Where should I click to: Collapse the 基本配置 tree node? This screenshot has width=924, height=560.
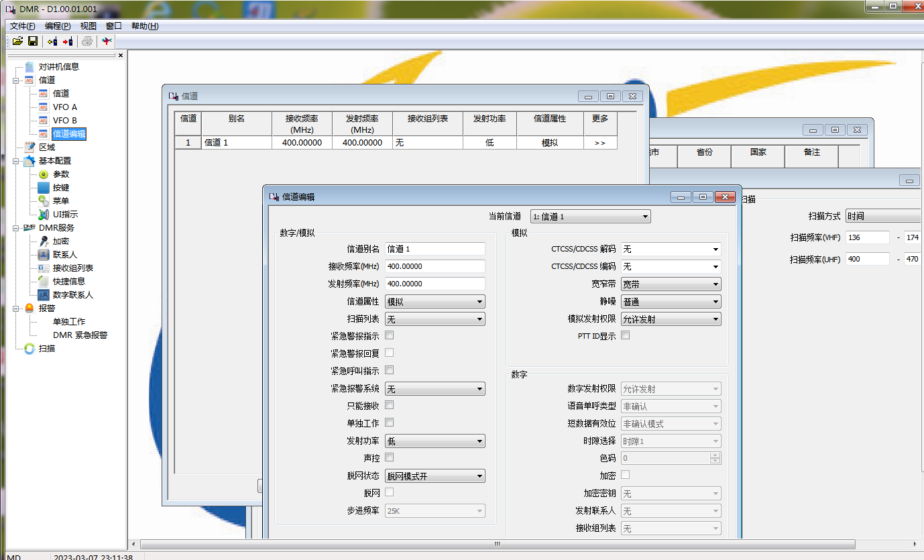[16, 161]
